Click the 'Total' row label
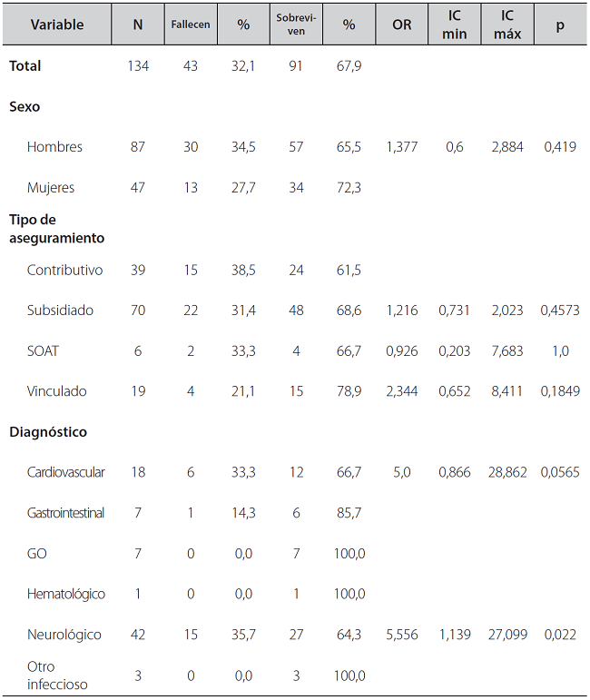Viewport: 590px width, 700px height. coord(25,66)
